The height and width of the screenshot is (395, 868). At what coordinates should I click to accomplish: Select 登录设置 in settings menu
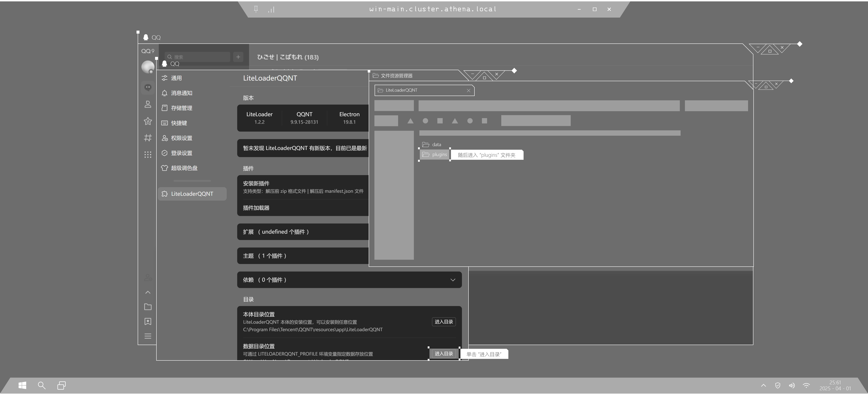pyautogui.click(x=192, y=153)
